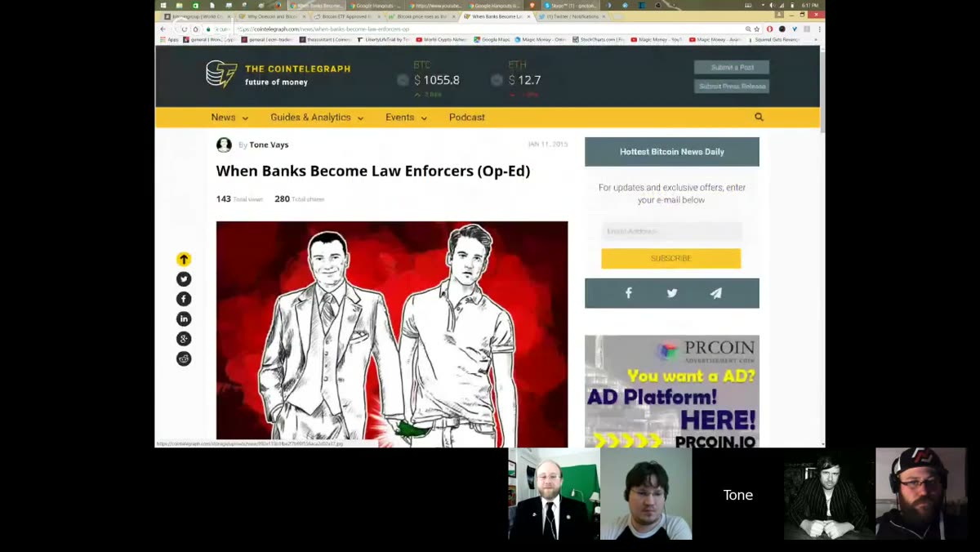980x552 pixels.
Task: Open Twitter page from the newsletter box
Action: [x=672, y=293]
